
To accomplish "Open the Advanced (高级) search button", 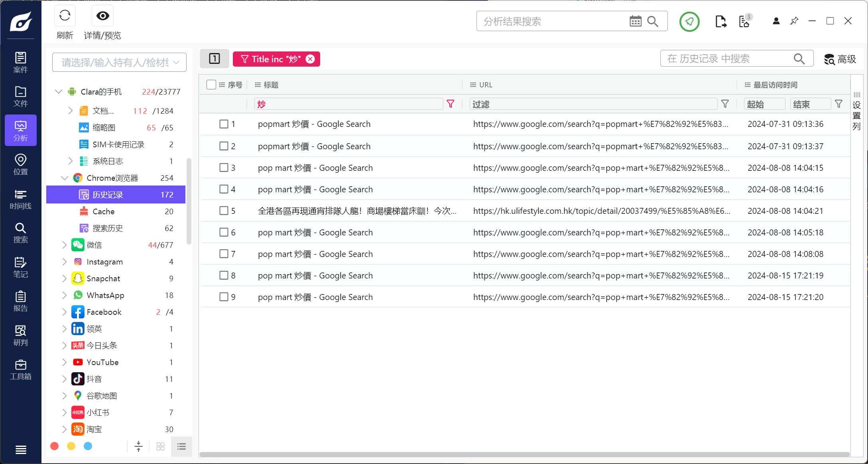I will (840, 59).
